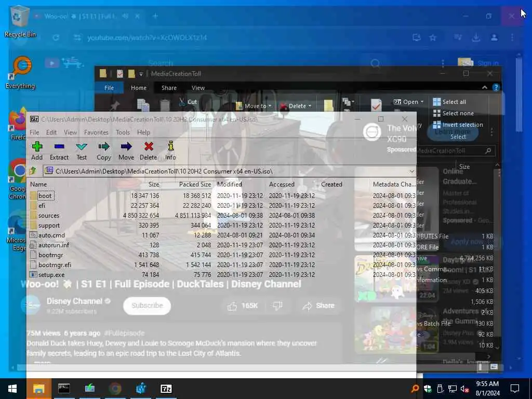Viewport: 532px width, 399px height.
Task: Expand the Delete dropdown in Explorer ribbon
Action: (310, 106)
